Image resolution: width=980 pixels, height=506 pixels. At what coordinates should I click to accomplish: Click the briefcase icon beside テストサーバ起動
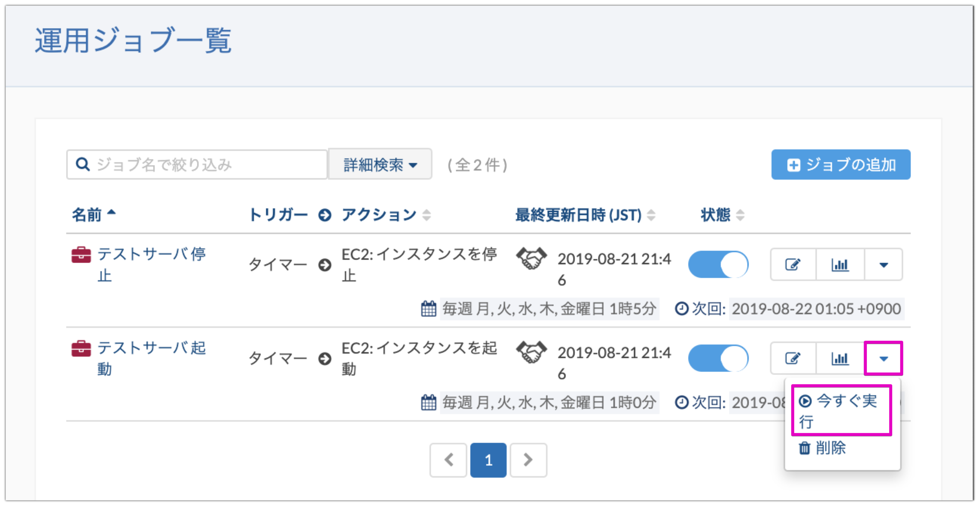[x=81, y=348]
